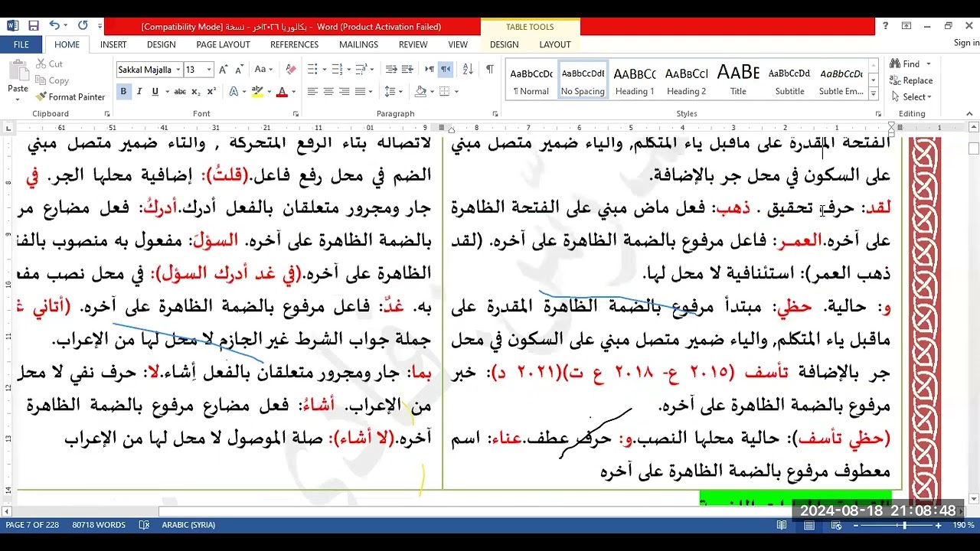Click the 80718 WORDS count in status bar
Image resolution: width=980 pixels, height=551 pixels.
pos(99,525)
